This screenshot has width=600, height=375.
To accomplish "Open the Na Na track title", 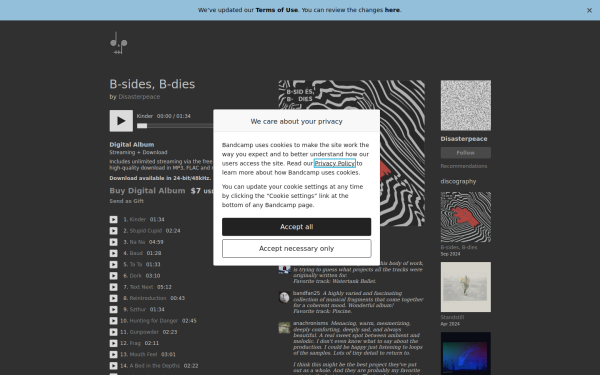I will click(x=137, y=242).
